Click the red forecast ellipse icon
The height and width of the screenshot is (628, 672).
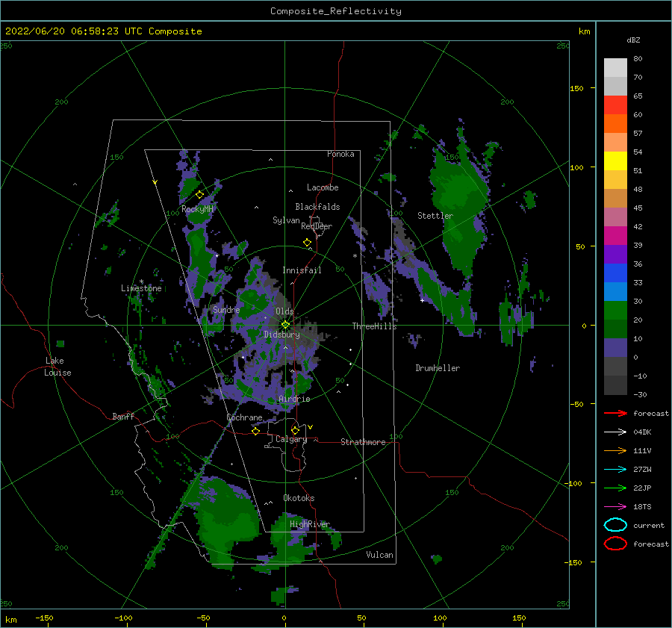tap(615, 544)
